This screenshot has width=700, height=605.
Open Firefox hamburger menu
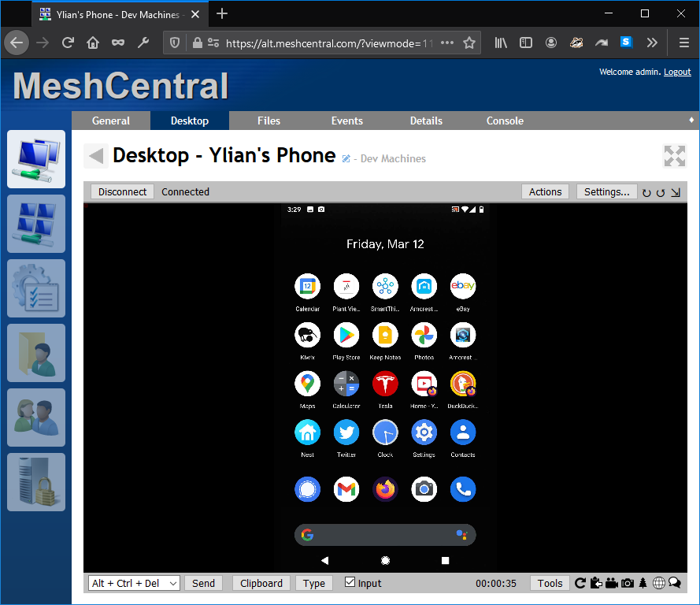coord(684,43)
